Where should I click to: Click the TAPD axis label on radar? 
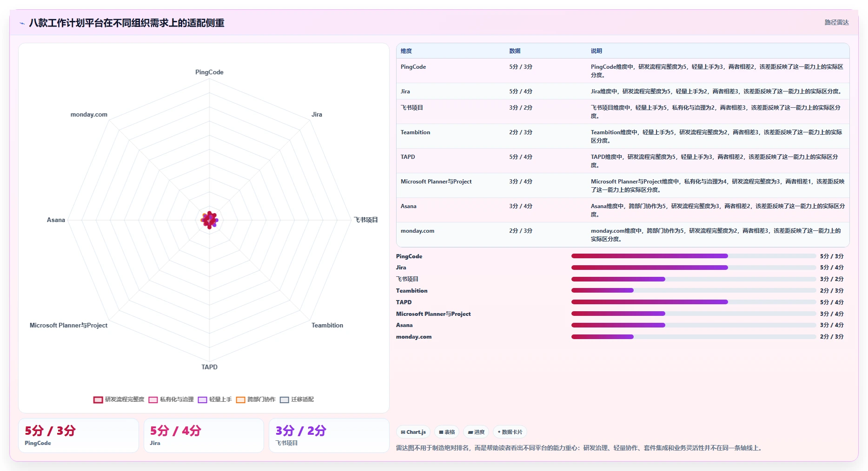click(209, 367)
